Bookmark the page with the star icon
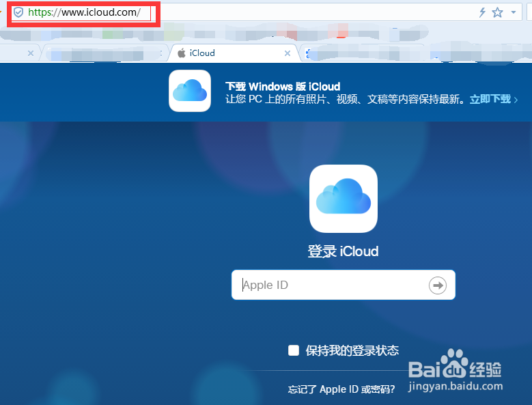The height and width of the screenshot is (405, 532). (497, 12)
